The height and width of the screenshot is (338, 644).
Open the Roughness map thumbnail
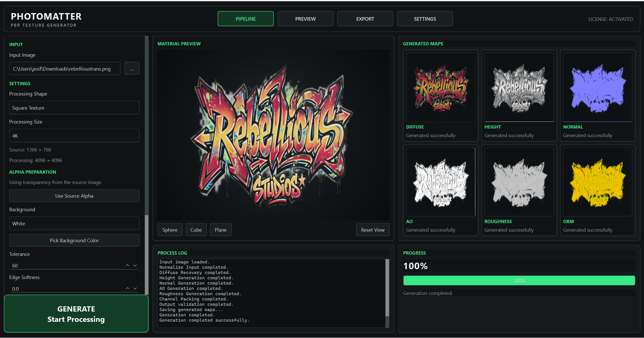519,182
